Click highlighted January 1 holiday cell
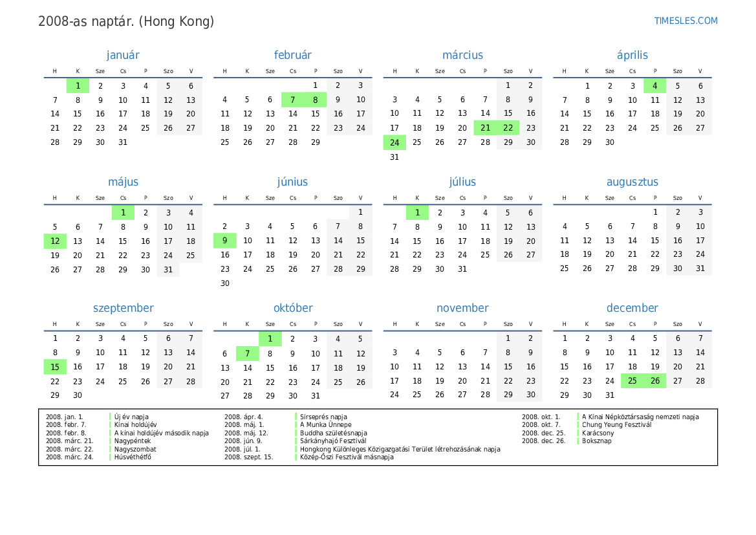This screenshot has height=535, width=756. point(78,86)
